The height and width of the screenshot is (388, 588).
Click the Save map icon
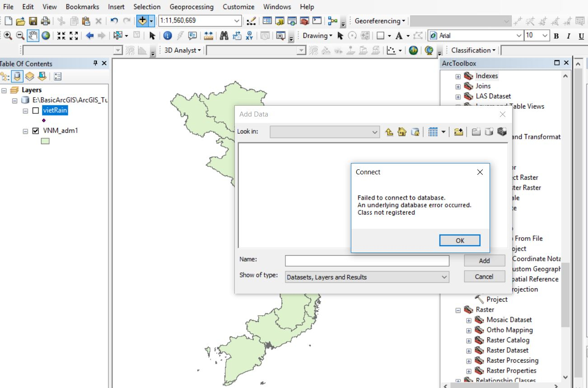[33, 21]
